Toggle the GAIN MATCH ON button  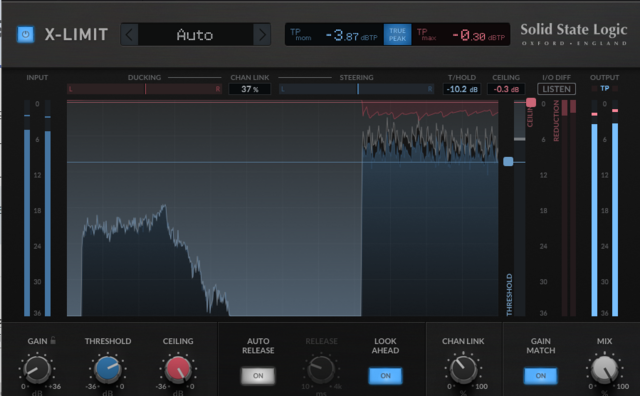(x=540, y=376)
